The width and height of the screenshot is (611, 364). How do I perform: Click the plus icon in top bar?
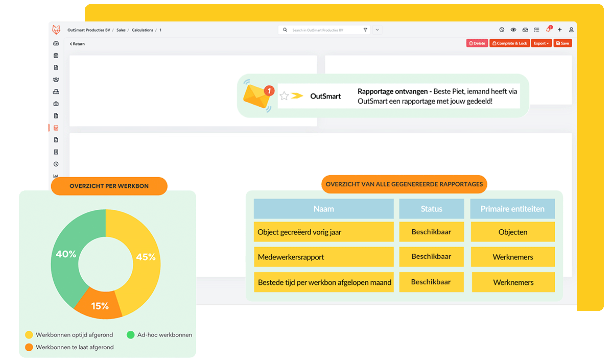coord(560,30)
